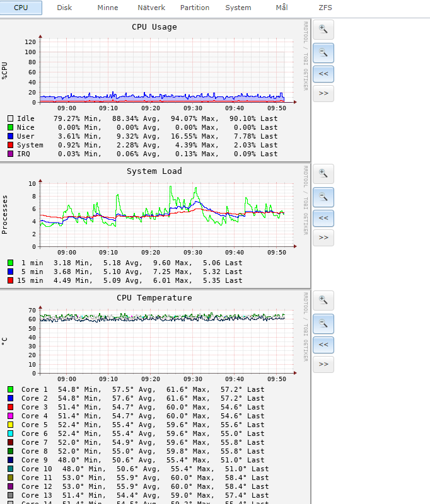The width and height of the screenshot is (430, 504).
Task: Move System Load graph forward with >>
Action: click(323, 238)
